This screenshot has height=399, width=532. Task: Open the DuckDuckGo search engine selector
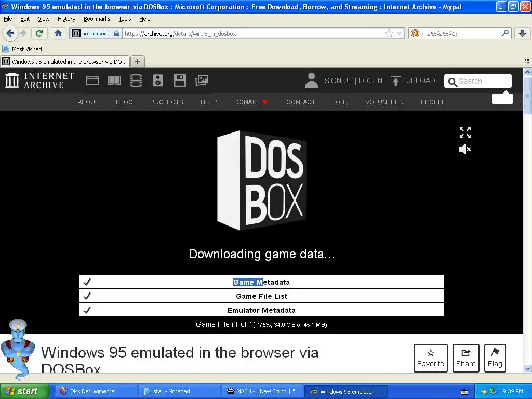coord(417,33)
